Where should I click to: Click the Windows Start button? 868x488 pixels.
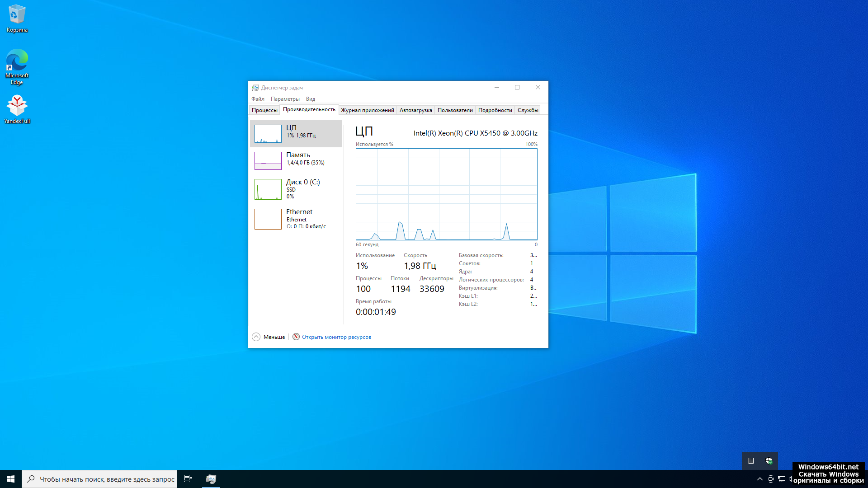[x=11, y=479]
